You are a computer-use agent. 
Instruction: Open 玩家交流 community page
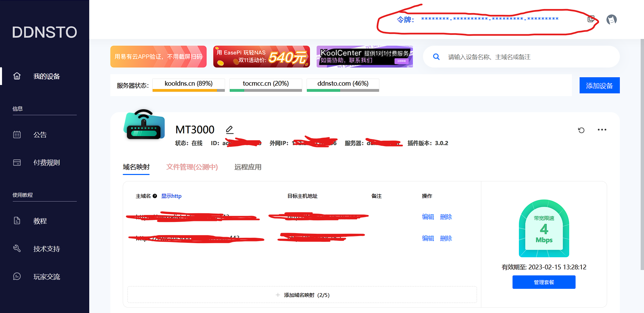click(x=46, y=277)
